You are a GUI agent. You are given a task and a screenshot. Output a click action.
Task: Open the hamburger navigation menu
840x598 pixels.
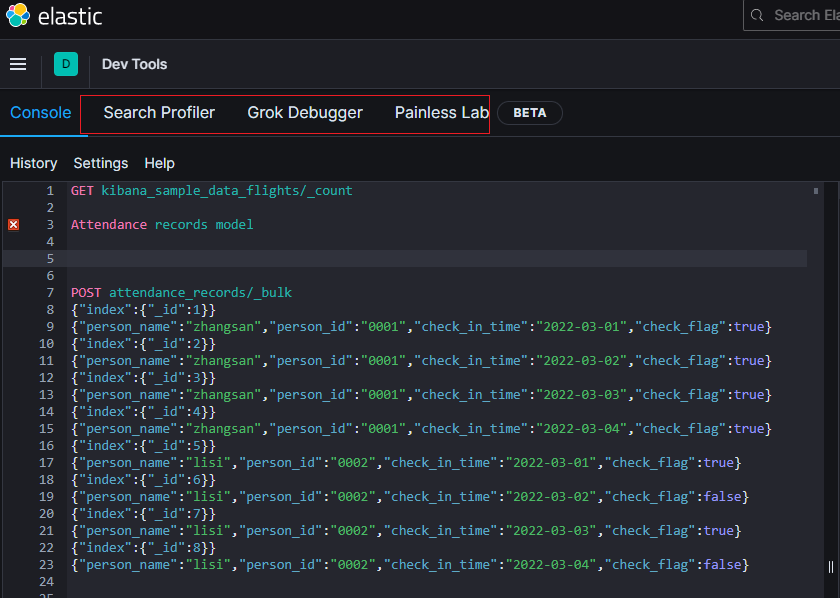pos(18,64)
